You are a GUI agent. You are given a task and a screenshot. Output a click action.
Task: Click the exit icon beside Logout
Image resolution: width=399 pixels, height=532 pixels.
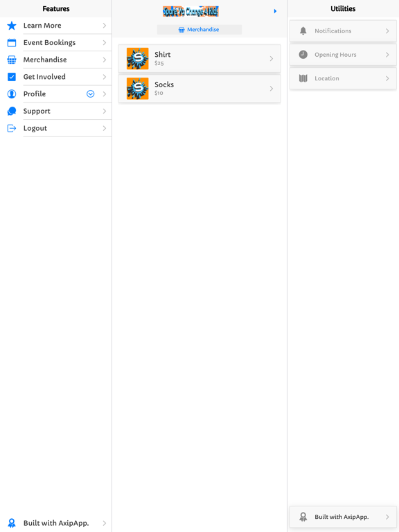coord(12,128)
